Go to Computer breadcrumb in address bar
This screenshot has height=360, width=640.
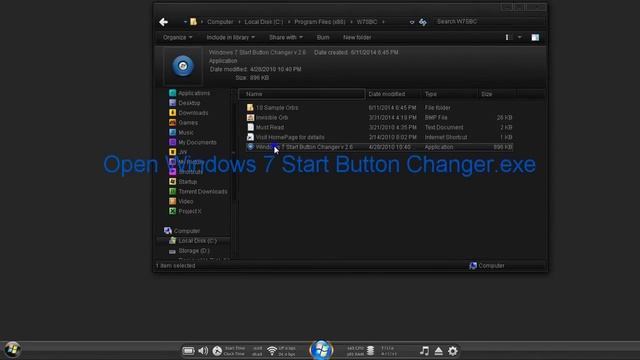pyautogui.click(x=220, y=22)
